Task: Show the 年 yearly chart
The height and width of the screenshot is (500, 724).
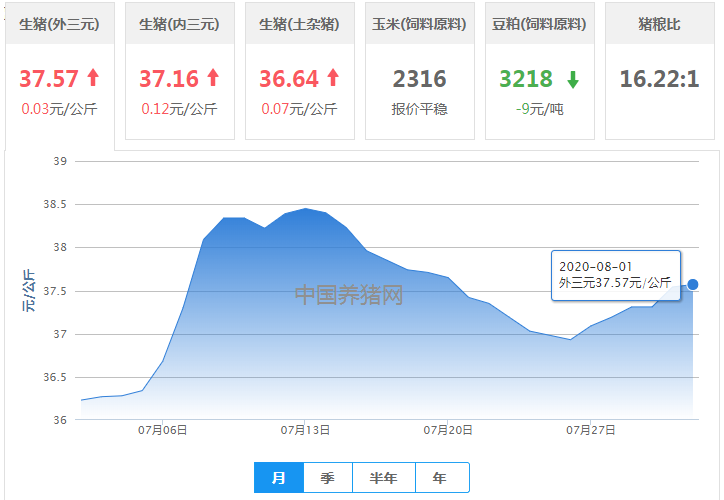Action: point(441,478)
